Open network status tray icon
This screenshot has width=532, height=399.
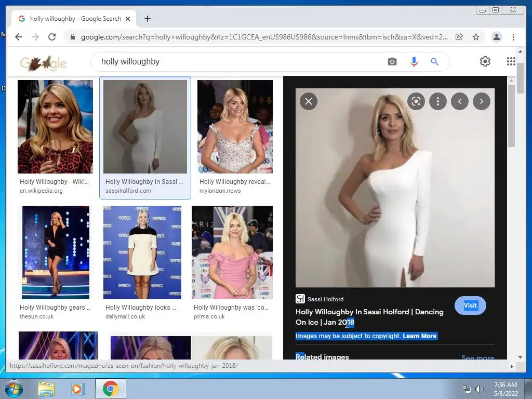pyautogui.click(x=467, y=389)
